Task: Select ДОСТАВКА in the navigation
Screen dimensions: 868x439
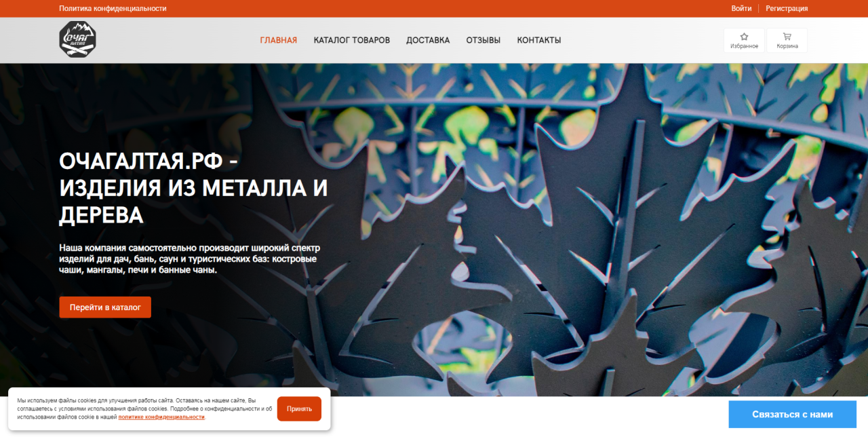Action: pyautogui.click(x=428, y=40)
